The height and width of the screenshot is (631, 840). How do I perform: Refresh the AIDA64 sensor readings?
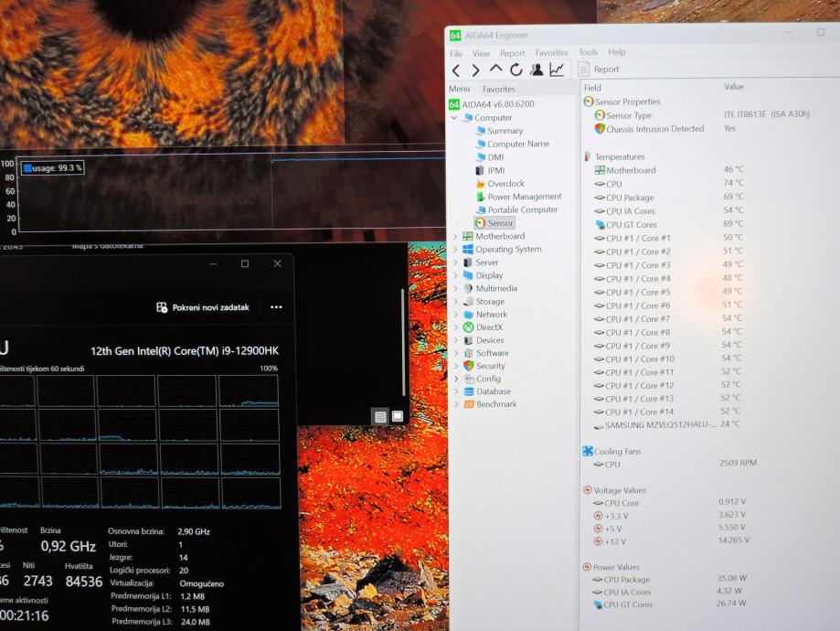(516, 70)
